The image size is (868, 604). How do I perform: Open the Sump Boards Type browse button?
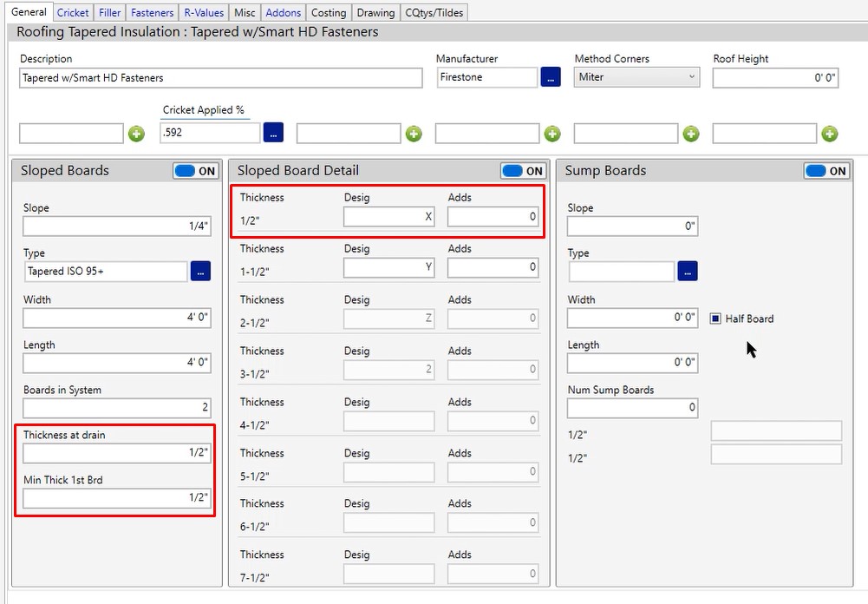click(687, 272)
